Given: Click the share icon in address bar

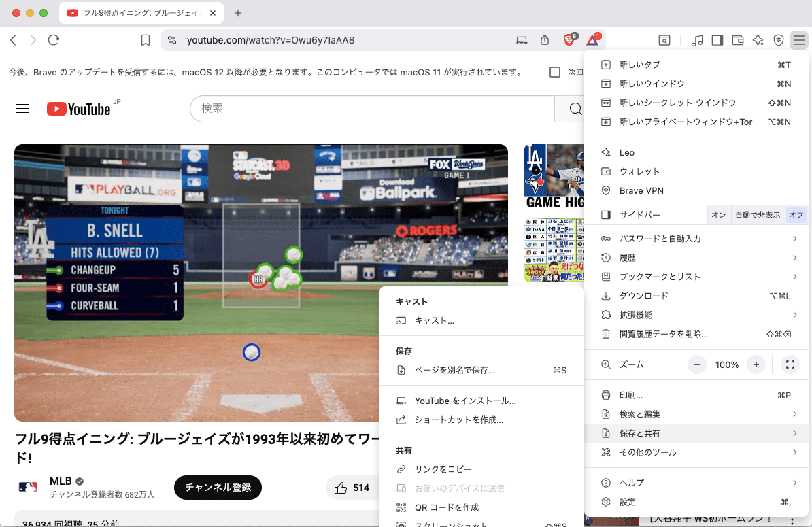Looking at the screenshot, I should click(x=545, y=40).
